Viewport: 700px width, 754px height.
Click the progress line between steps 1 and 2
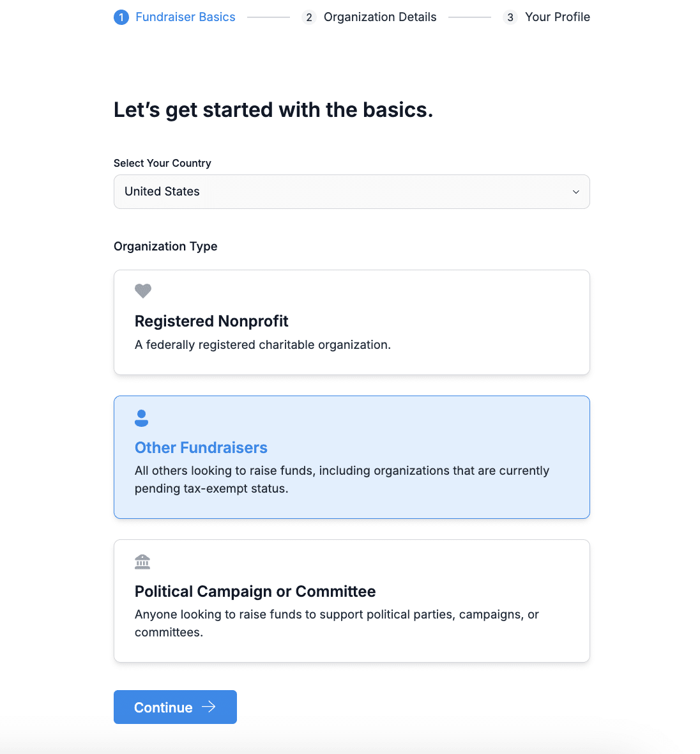pos(268,17)
